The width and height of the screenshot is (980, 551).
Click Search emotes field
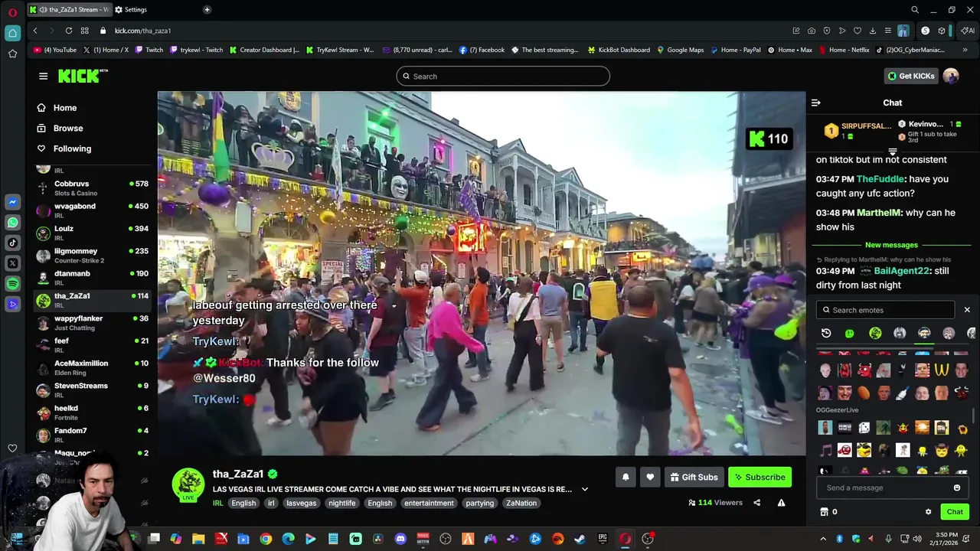point(885,310)
